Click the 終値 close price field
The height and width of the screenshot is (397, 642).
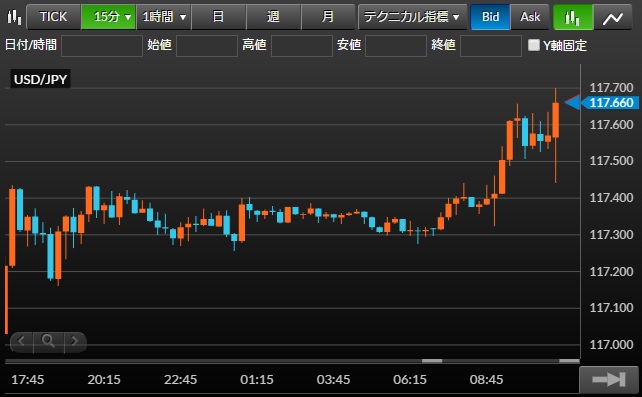click(491, 45)
